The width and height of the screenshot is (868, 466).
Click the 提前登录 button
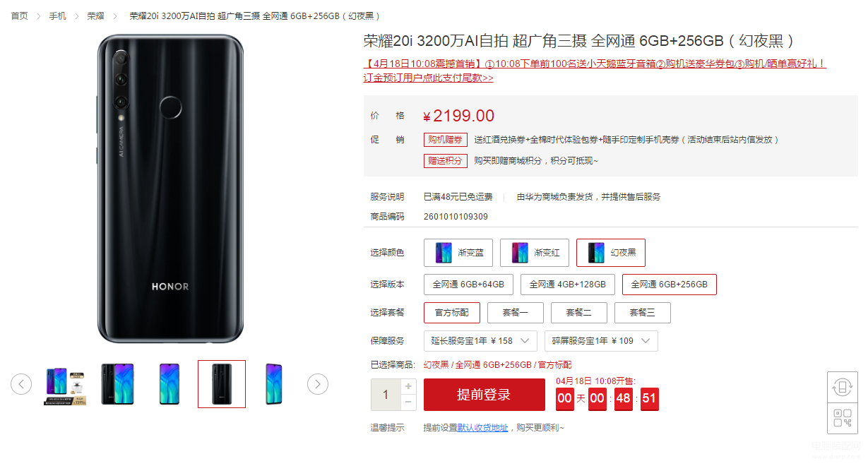(484, 395)
